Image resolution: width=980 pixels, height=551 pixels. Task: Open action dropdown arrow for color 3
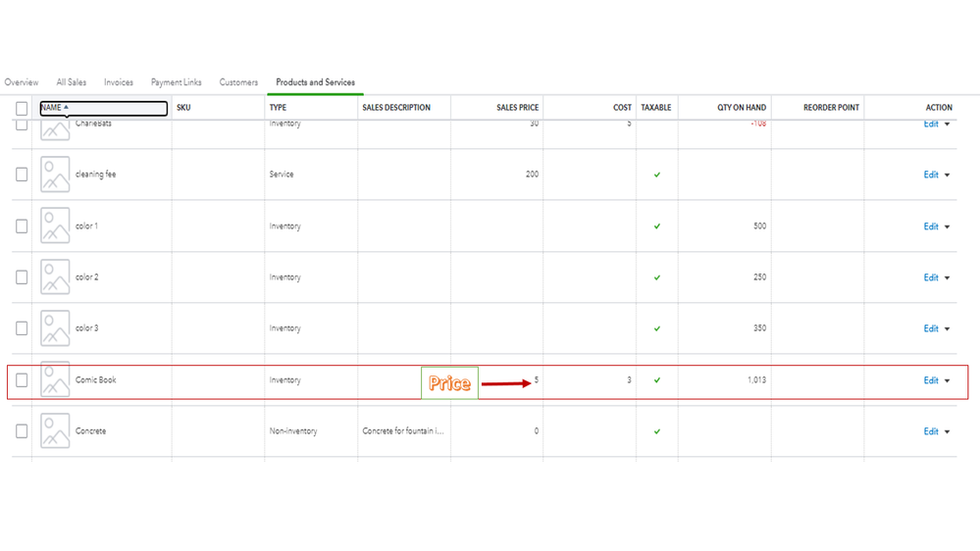(947, 329)
